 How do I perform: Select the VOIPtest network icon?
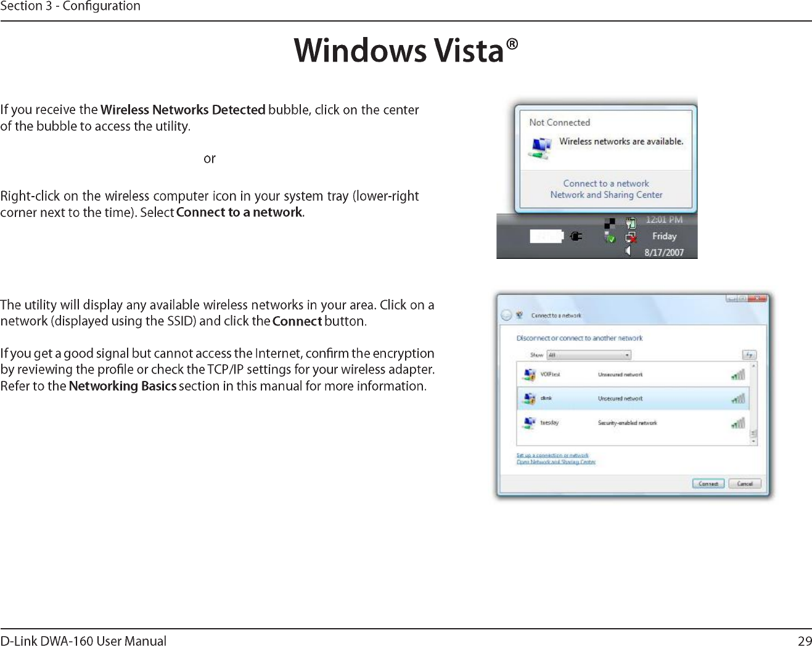529,374
